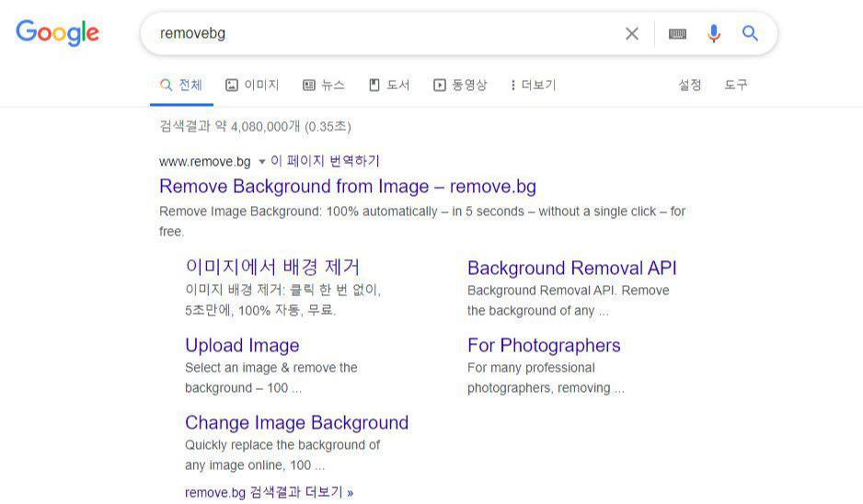Image resolution: width=863 pixels, height=504 pixels.
Task: Open the 동영상 tab
Action: point(460,85)
